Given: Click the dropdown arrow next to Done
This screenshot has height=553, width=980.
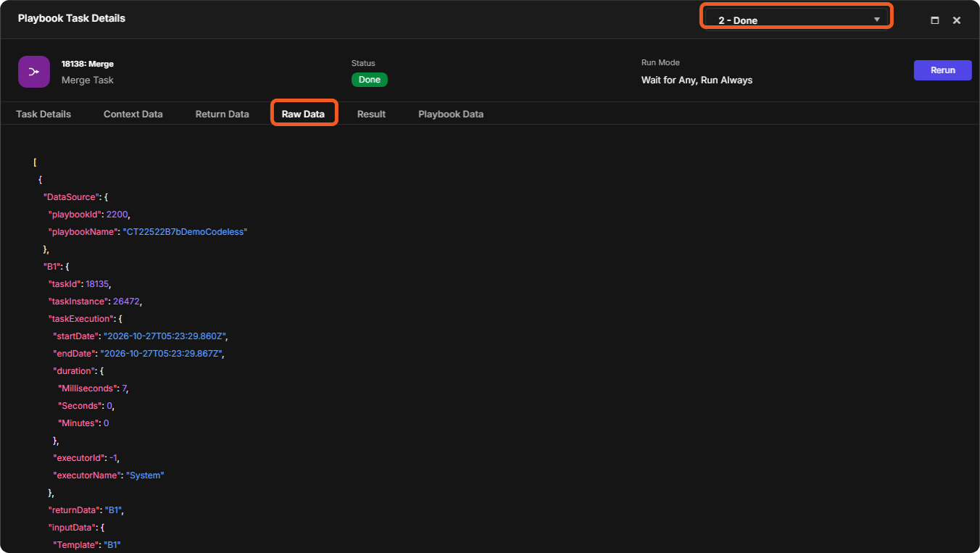Looking at the screenshot, I should (877, 20).
